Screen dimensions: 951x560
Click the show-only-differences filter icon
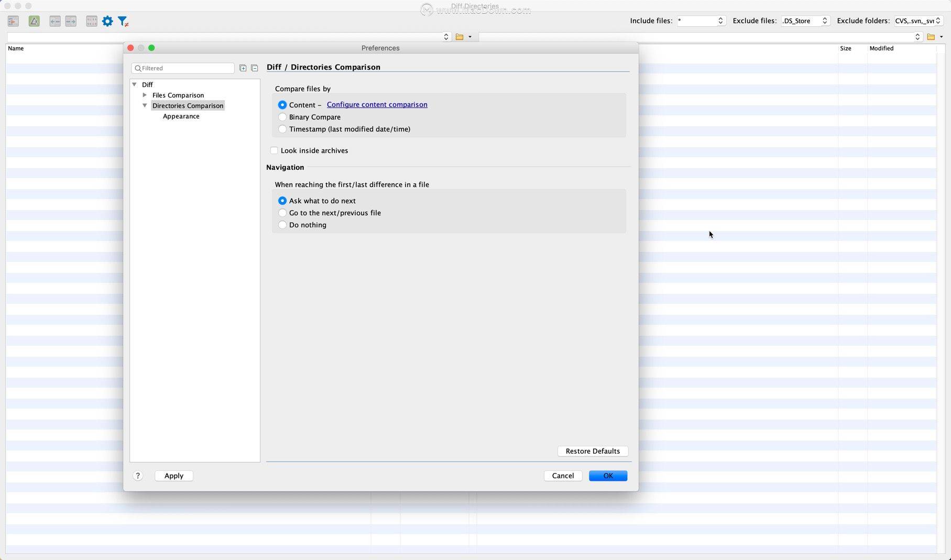point(123,21)
